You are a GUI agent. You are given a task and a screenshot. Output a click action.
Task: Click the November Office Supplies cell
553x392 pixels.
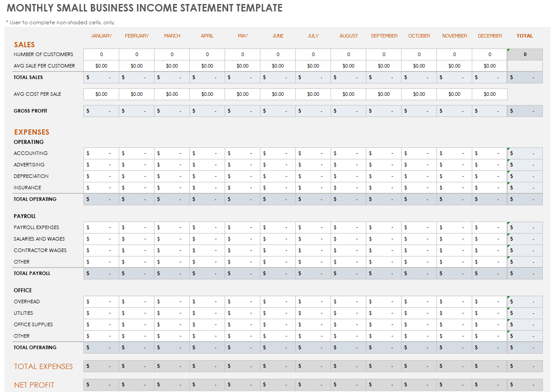tap(454, 324)
